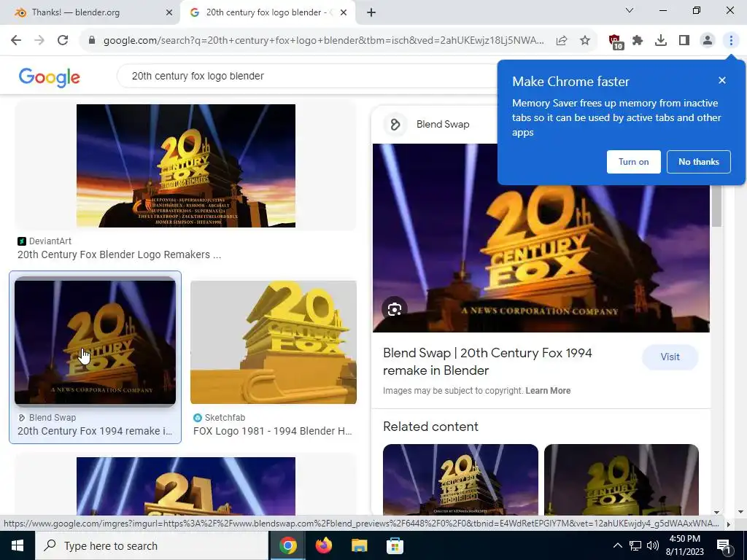Click the 20th Century Fox 1994 remake caption

(x=95, y=431)
